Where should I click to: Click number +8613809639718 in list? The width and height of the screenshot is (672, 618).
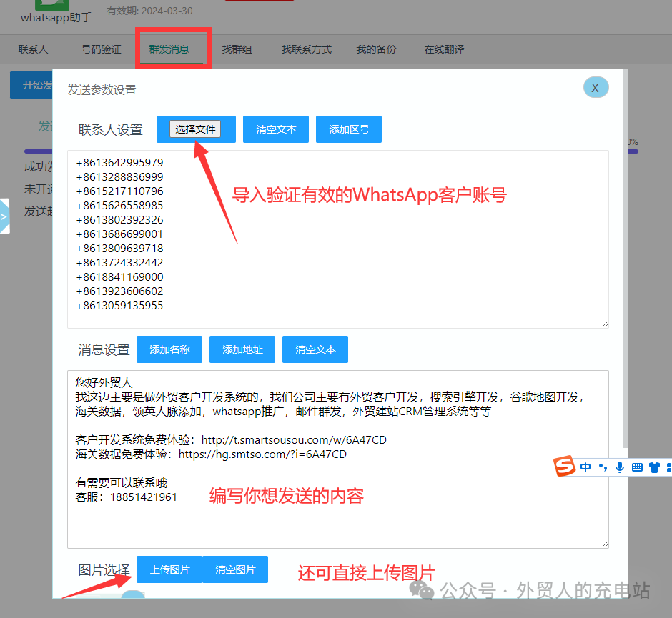tap(119, 249)
